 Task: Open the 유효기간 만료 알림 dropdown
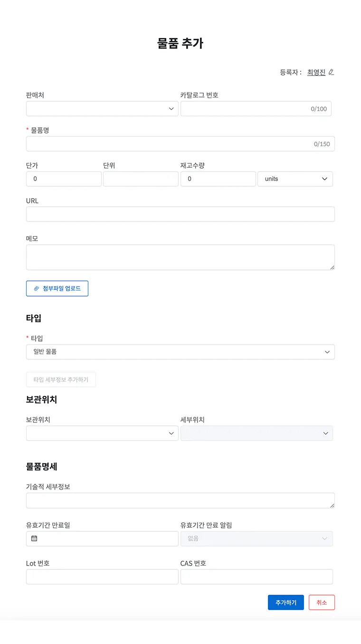tap(256, 538)
